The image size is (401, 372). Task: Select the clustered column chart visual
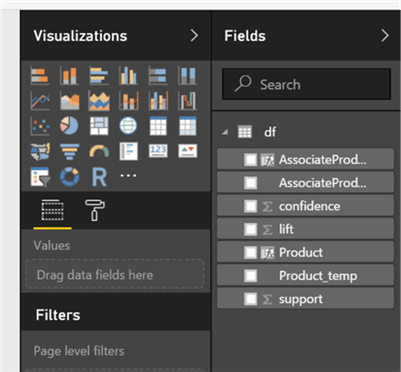coord(128,75)
